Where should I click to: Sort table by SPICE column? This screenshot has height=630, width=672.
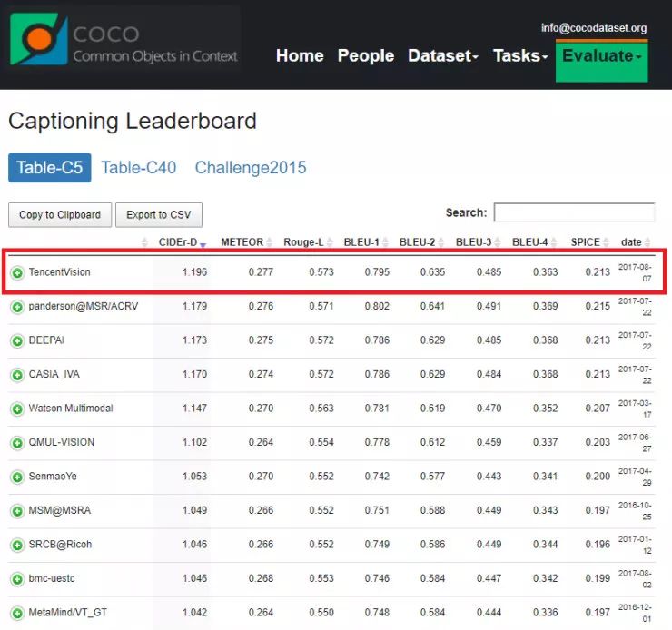click(x=589, y=242)
